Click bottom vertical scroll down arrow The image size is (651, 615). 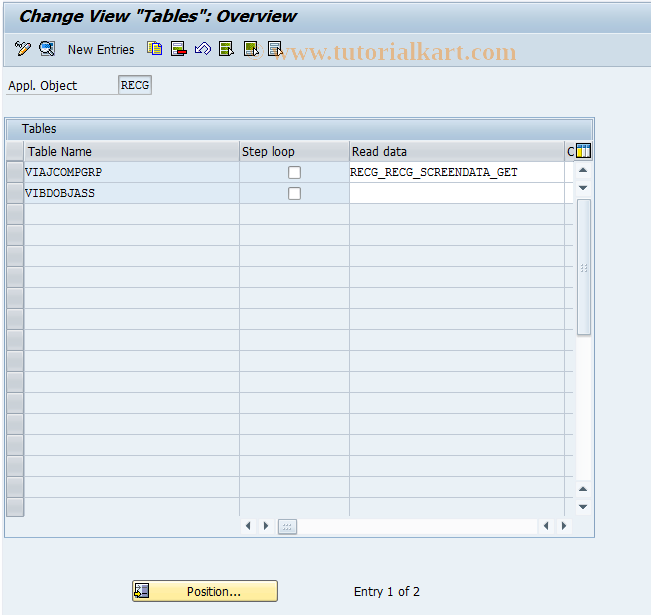click(583, 507)
